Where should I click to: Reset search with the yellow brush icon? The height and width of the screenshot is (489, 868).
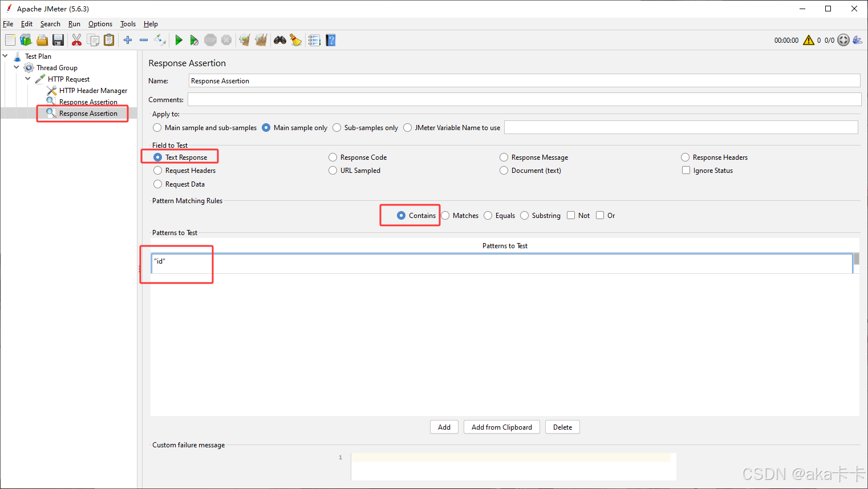pos(295,40)
